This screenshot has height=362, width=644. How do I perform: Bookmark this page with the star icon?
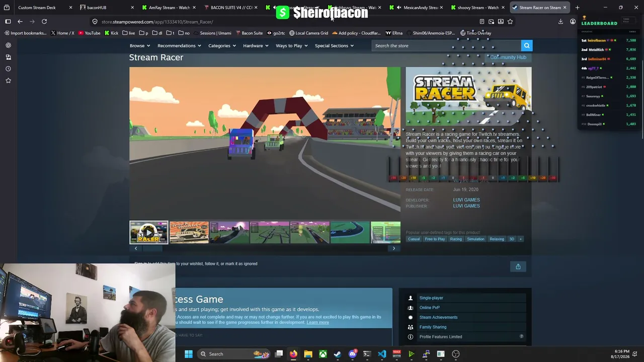point(510,22)
